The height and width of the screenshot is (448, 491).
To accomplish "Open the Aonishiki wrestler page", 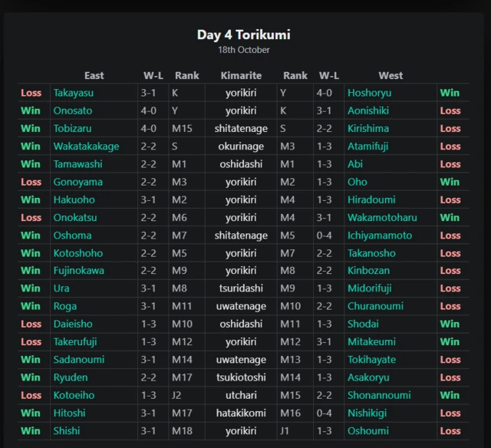I will pyautogui.click(x=368, y=110).
